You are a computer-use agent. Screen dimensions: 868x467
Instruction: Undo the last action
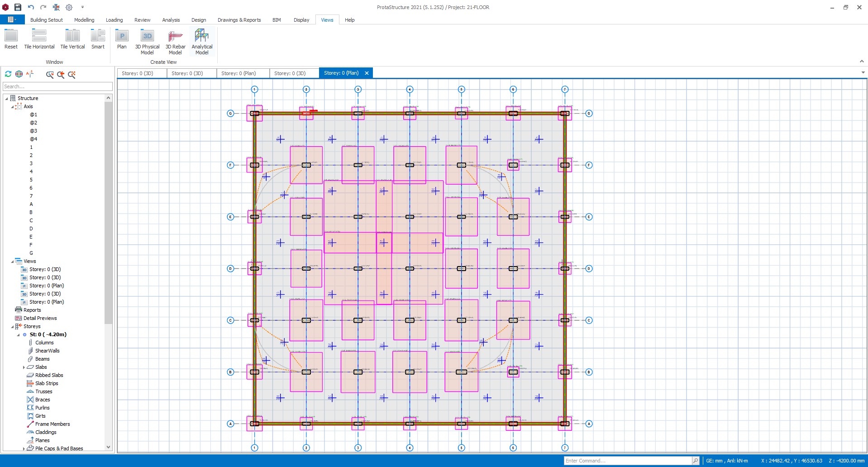[x=31, y=7]
